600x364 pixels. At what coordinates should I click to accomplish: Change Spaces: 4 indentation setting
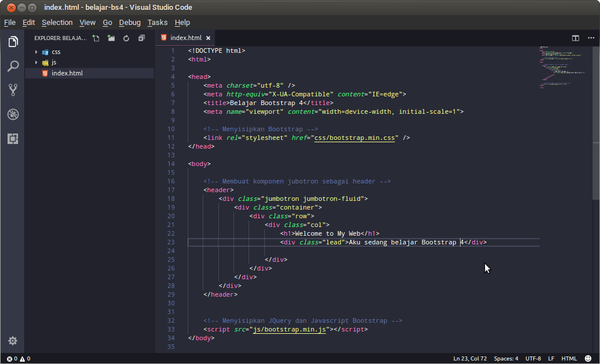(506, 358)
